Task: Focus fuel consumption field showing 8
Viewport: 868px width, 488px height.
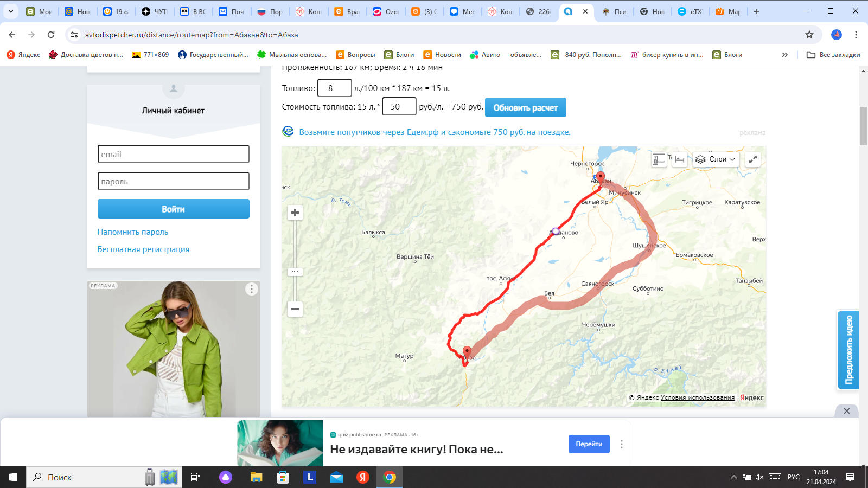Action: tap(335, 88)
